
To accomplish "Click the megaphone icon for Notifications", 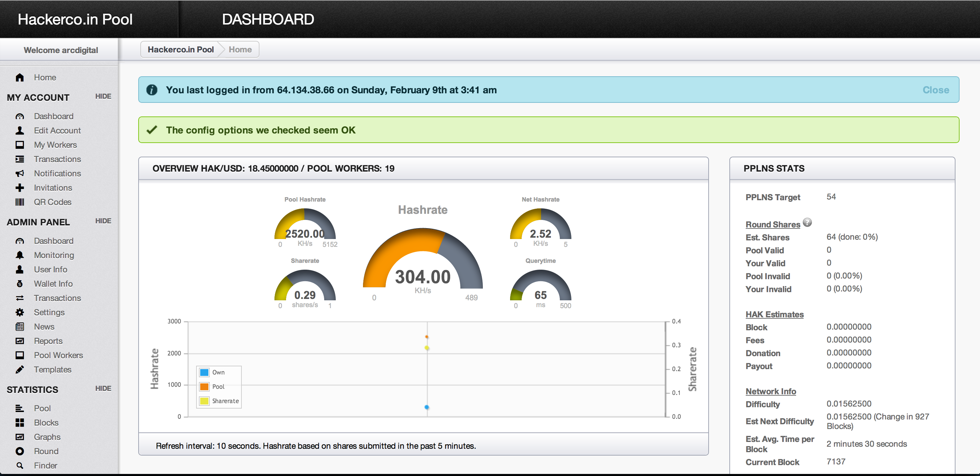I will [x=20, y=174].
